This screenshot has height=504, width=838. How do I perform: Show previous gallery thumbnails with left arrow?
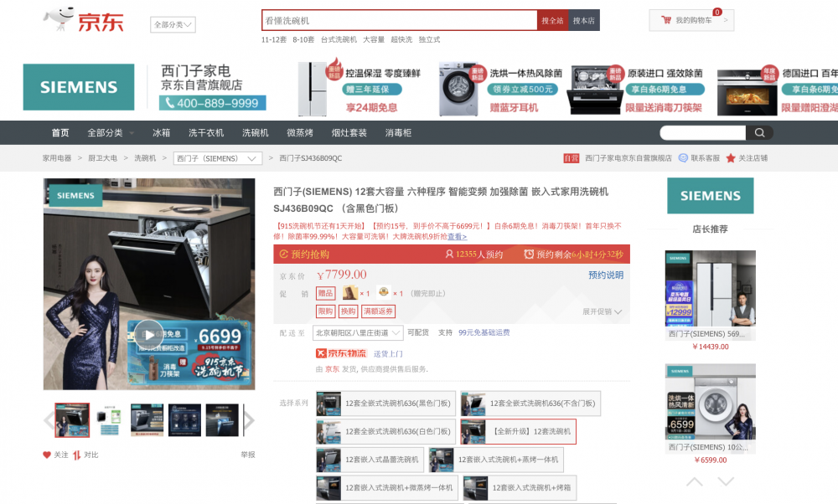tap(49, 420)
